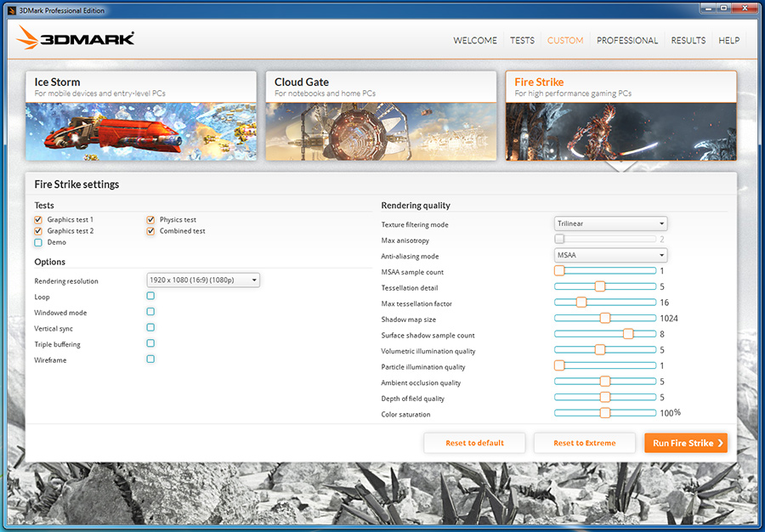Close the 3DMark window
Viewport: 765px width, 532px height.
pos(745,8)
